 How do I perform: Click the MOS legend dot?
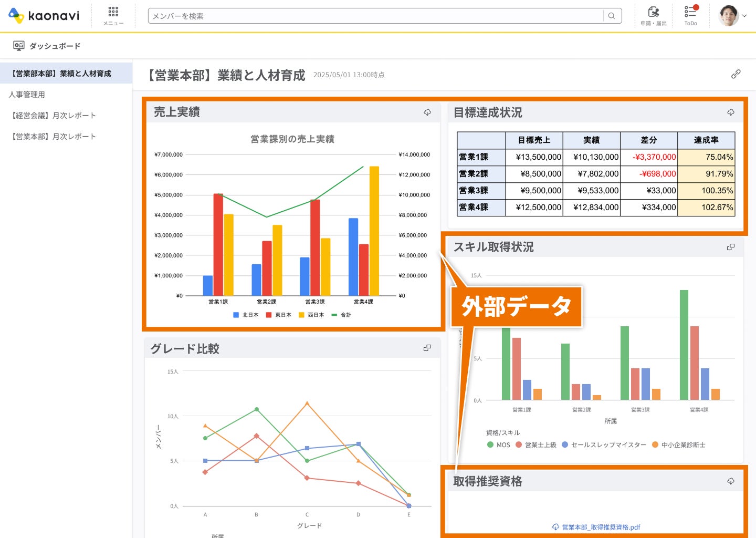(x=490, y=444)
